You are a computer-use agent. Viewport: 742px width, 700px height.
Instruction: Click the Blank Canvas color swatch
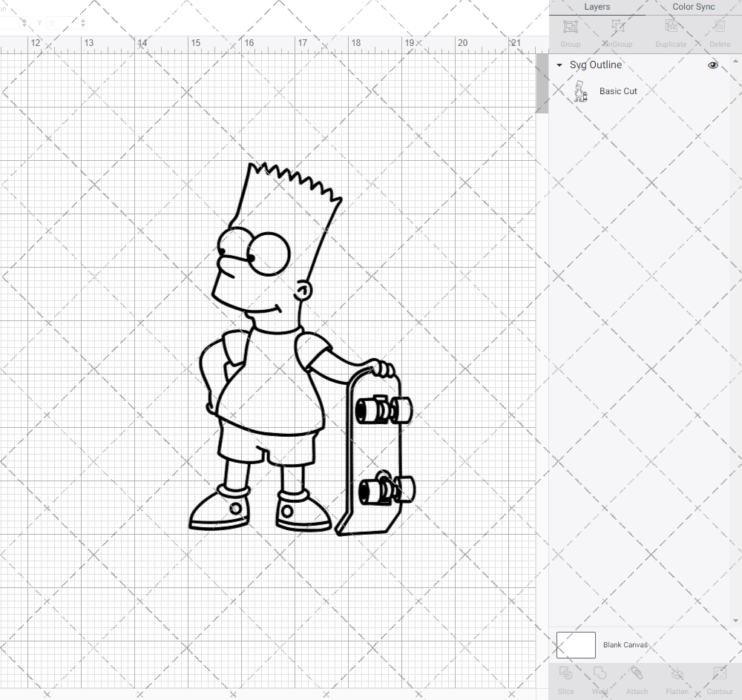[x=576, y=645]
